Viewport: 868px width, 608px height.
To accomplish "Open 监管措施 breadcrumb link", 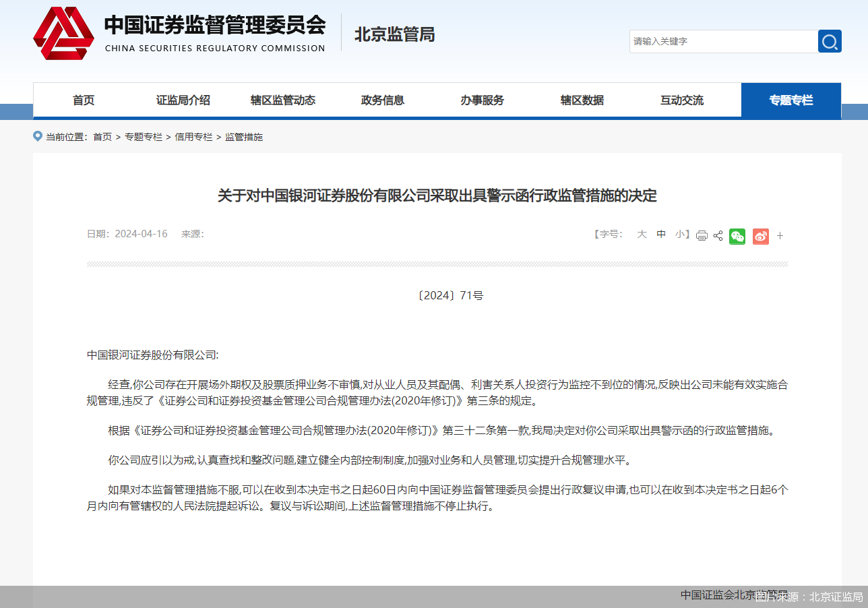I will 244,136.
